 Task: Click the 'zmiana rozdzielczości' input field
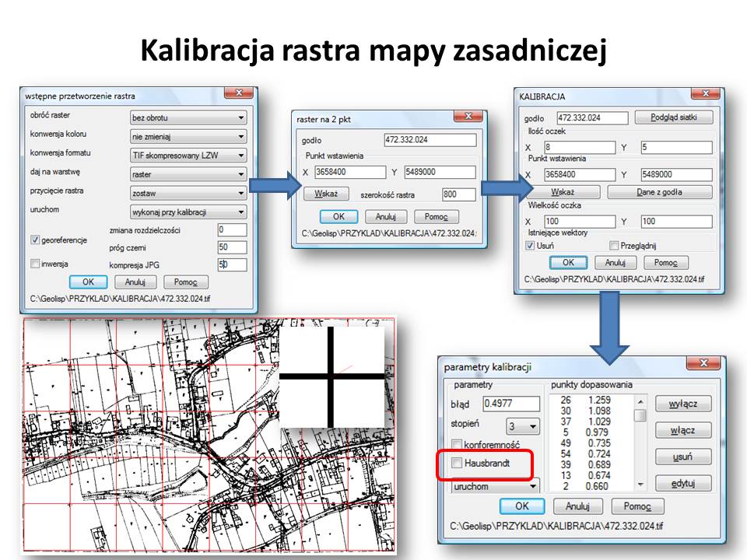[232, 230]
